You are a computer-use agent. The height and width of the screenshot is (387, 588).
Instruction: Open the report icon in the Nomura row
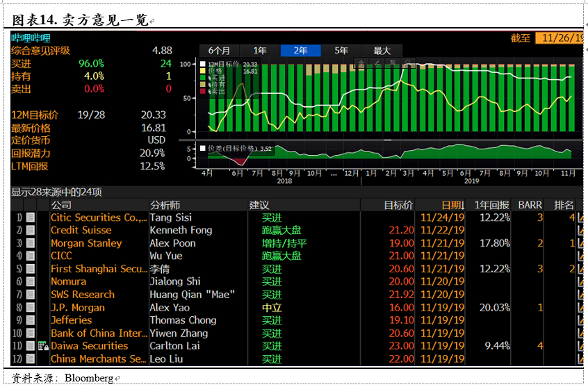click(31, 281)
